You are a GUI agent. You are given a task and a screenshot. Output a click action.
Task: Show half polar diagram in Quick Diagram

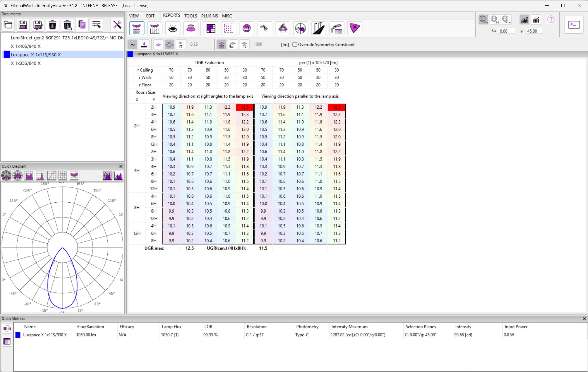[x=6, y=176]
